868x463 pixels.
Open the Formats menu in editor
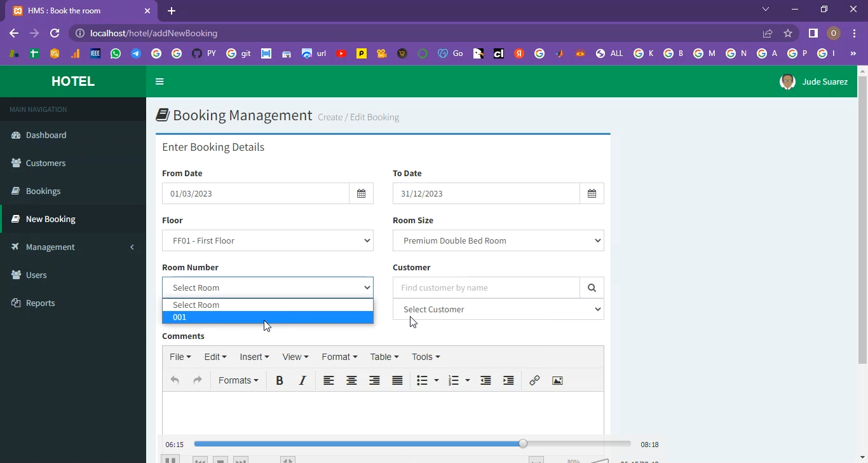[238, 380]
